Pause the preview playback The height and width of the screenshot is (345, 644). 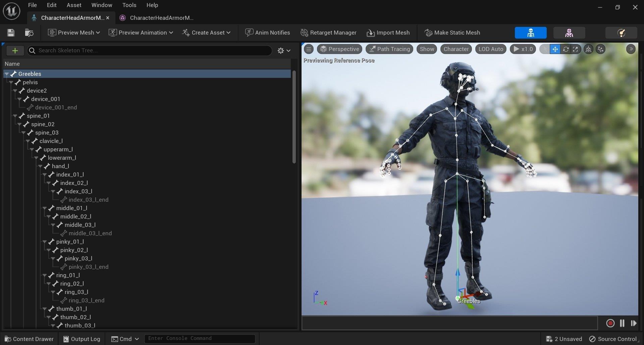[x=622, y=323]
